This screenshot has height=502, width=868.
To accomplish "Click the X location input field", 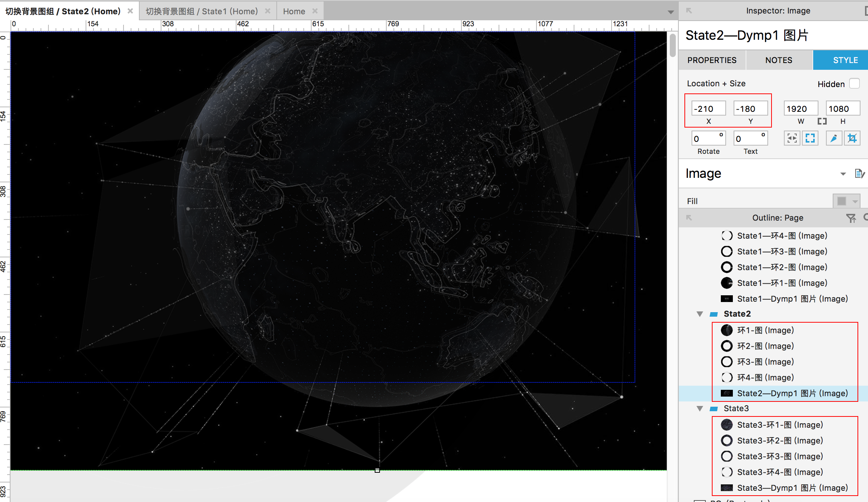I will [x=708, y=109].
